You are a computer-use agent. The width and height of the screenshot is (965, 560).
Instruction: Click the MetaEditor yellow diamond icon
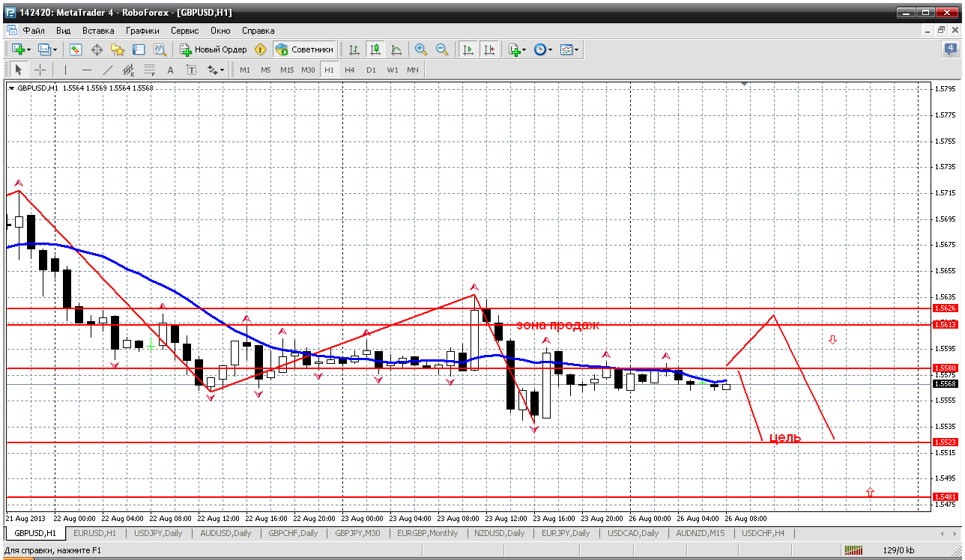(261, 49)
